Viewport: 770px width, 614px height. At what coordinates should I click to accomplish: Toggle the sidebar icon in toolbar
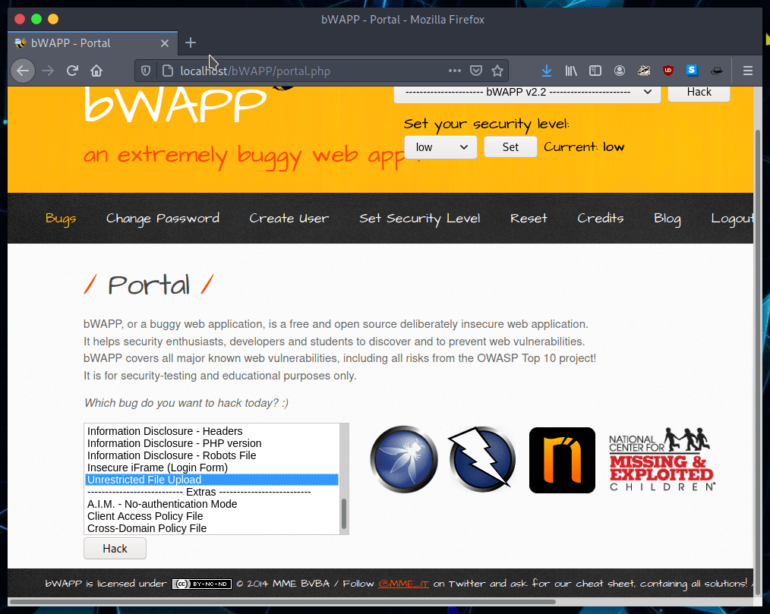[x=595, y=71]
